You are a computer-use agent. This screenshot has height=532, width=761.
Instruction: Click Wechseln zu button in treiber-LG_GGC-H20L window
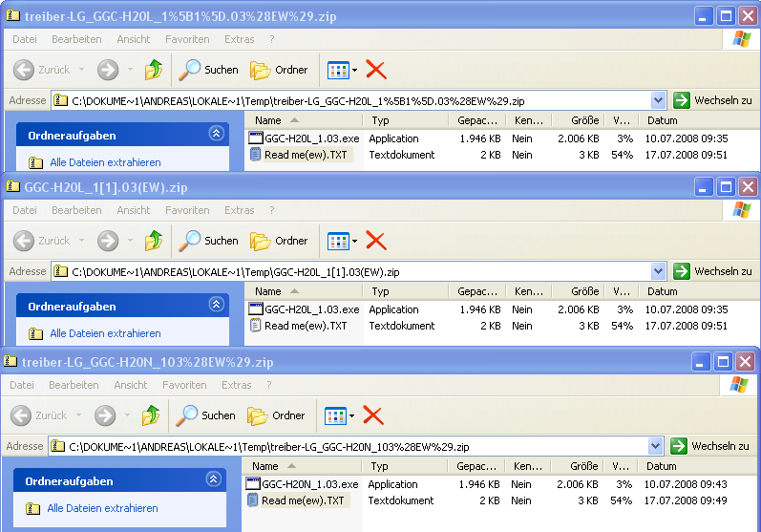pos(713,100)
